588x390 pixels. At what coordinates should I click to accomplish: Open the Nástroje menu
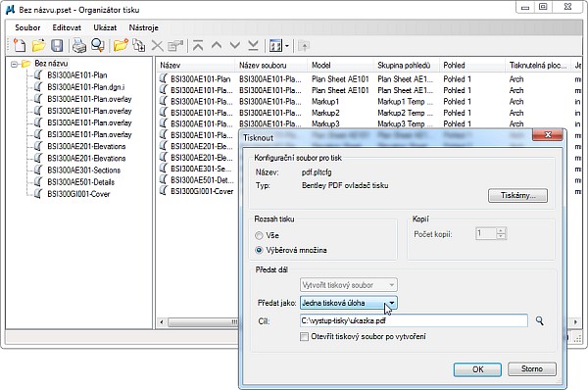[x=144, y=27]
